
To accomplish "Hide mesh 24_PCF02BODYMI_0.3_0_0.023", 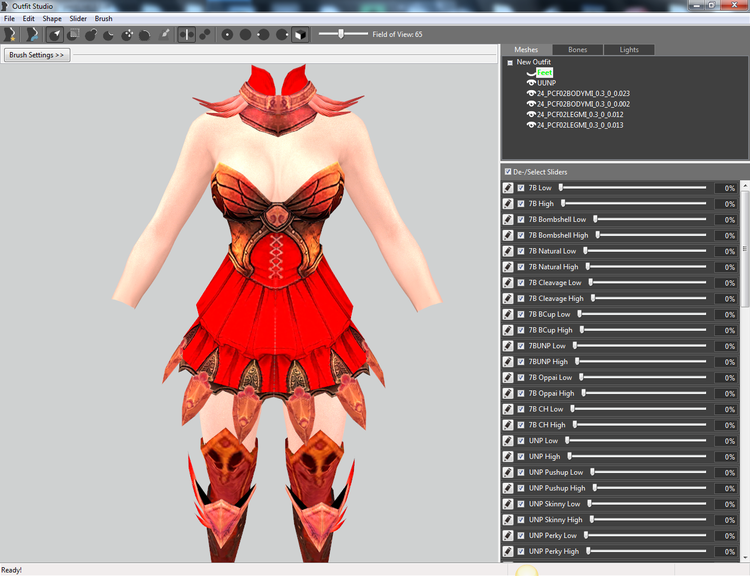I will click(530, 93).
